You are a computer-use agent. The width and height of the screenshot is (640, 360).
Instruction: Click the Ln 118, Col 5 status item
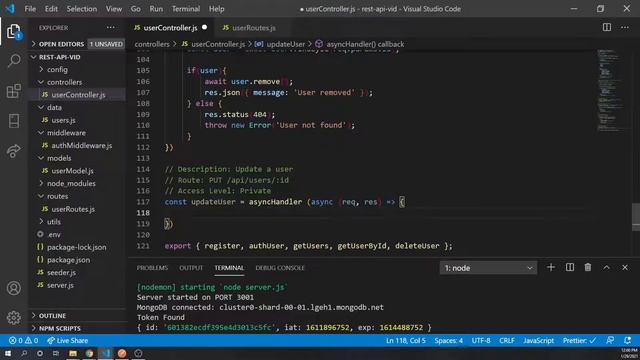pos(406,340)
